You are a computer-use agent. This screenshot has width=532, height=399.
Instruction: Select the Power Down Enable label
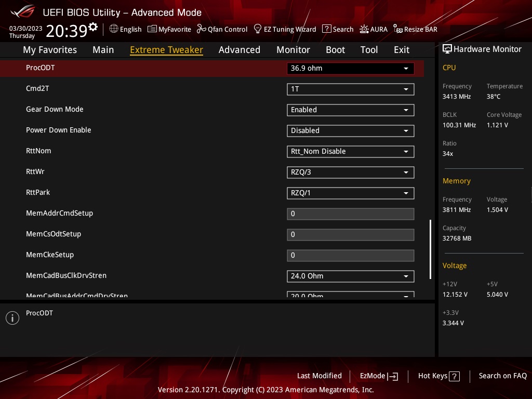tap(58, 130)
